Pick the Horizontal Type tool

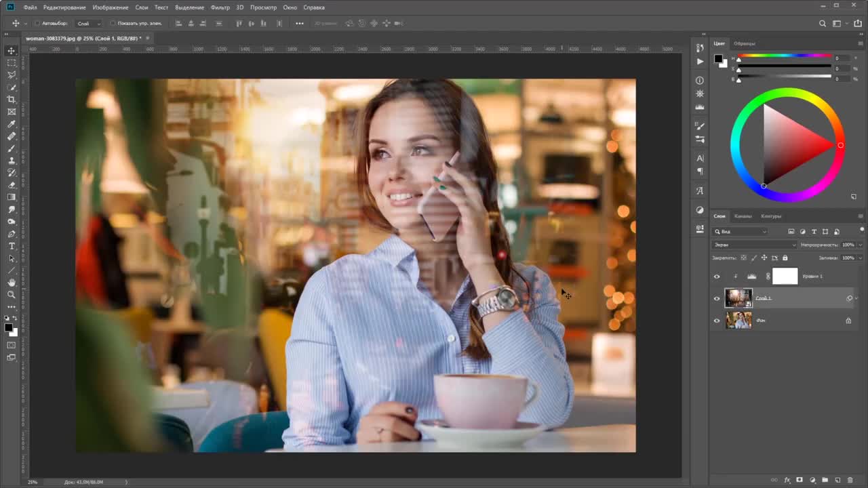pos(12,246)
